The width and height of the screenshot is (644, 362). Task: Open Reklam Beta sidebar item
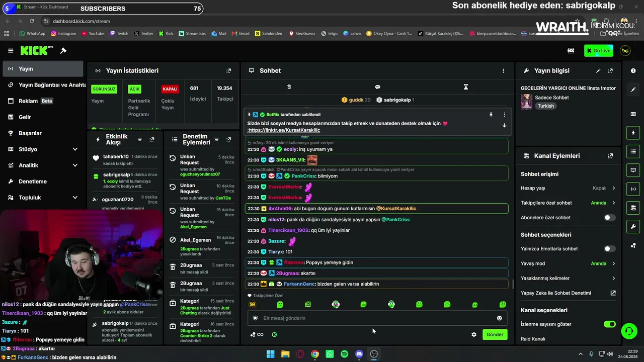[x=42, y=101]
